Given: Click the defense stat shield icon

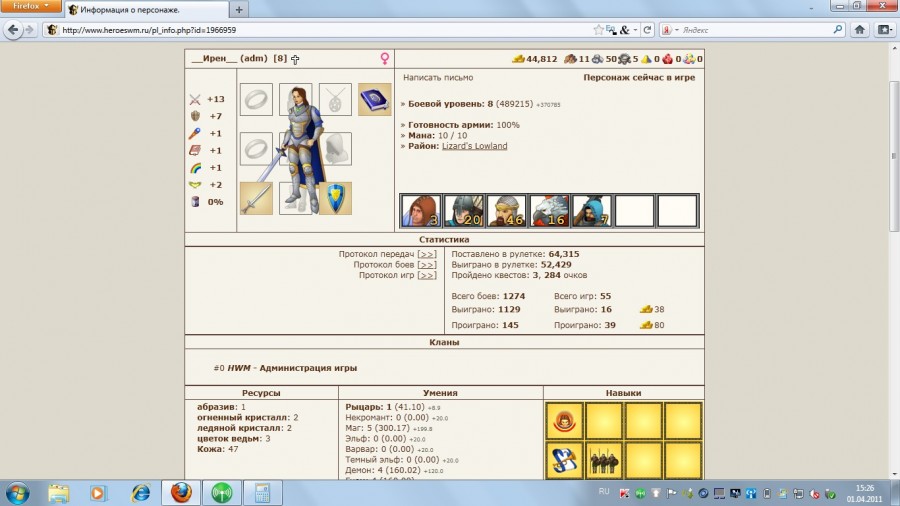Looking at the screenshot, I should pyautogui.click(x=195, y=116).
